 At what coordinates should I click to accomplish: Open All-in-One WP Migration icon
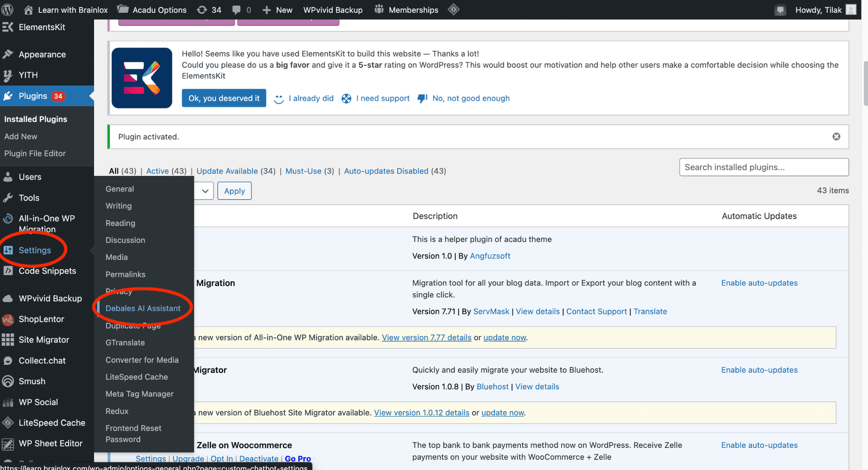tap(8, 218)
